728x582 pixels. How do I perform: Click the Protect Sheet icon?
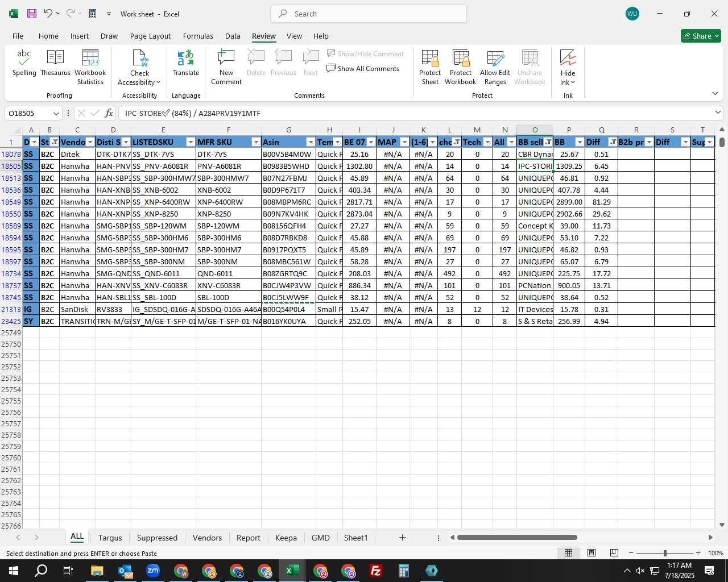point(430,67)
